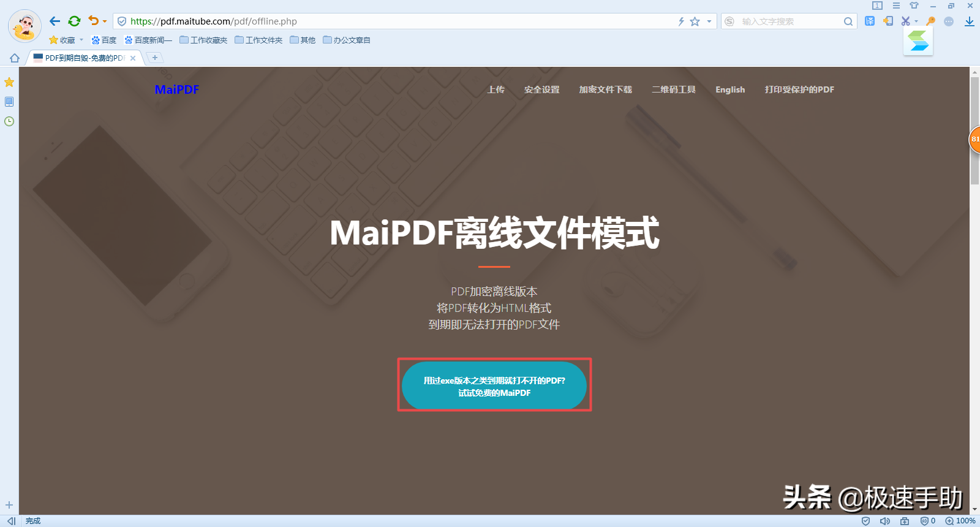Reload the page with green refresh icon
This screenshot has width=980, height=527.
coord(74,21)
